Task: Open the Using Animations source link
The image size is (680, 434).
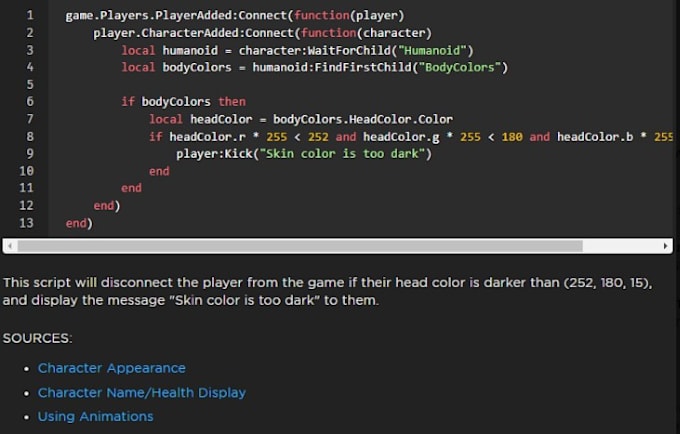Action: click(x=95, y=417)
